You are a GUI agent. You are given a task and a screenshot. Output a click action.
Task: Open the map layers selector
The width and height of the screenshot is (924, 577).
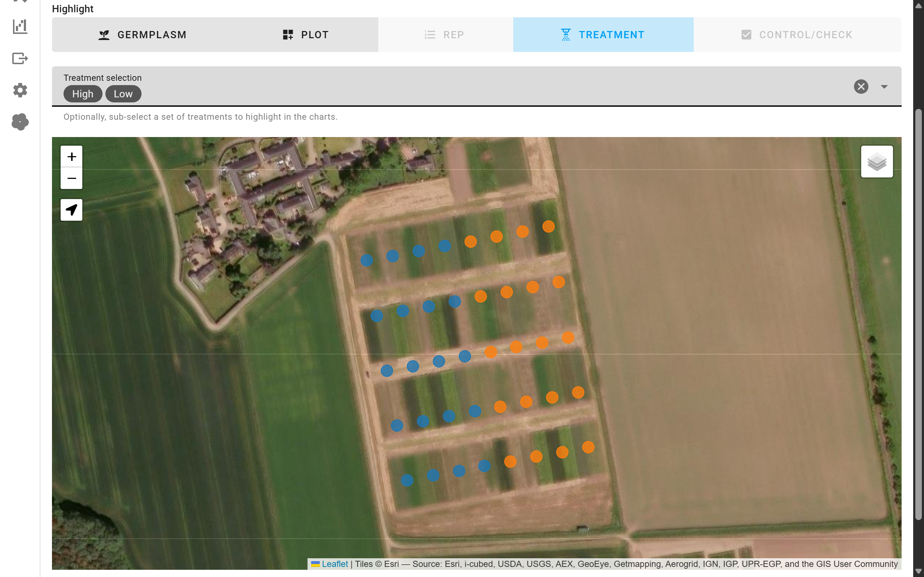click(877, 161)
